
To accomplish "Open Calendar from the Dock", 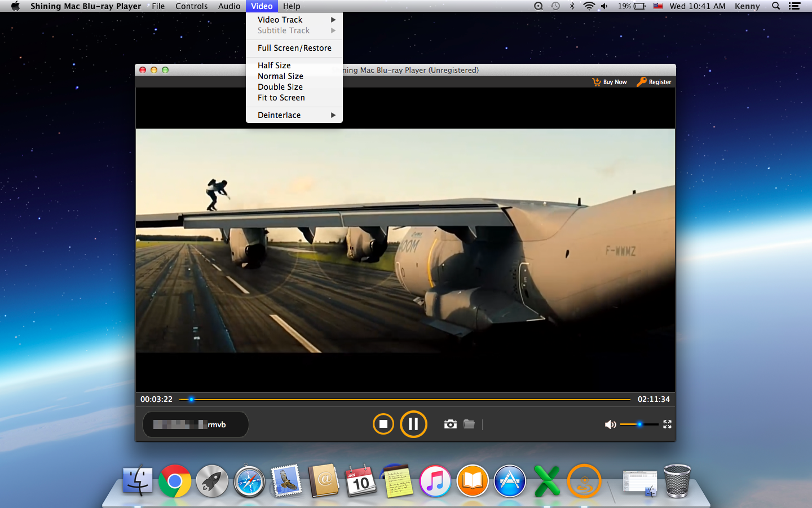I will click(361, 481).
